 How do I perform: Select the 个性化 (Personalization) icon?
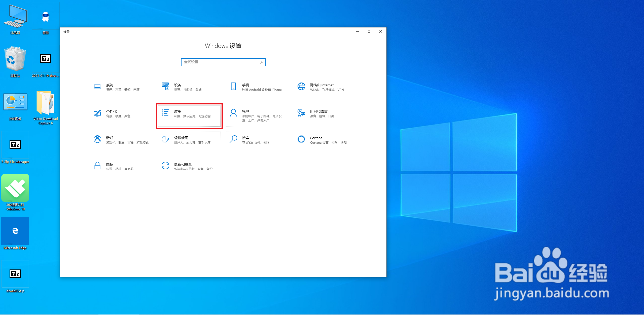[x=97, y=113]
